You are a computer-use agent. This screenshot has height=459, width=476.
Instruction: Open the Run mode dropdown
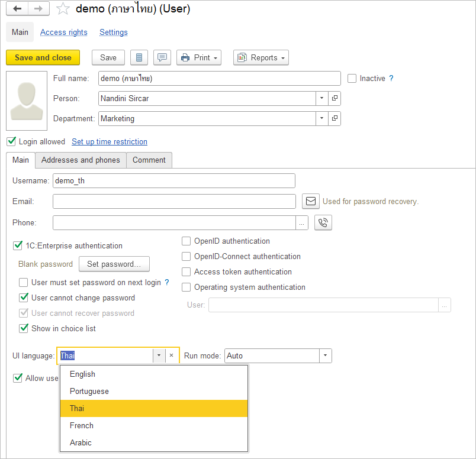[325, 356]
